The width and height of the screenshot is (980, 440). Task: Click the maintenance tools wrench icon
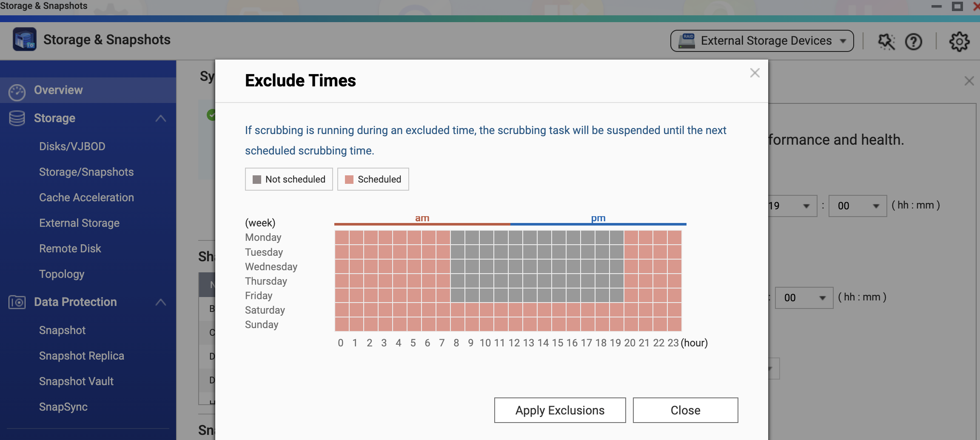tap(886, 42)
